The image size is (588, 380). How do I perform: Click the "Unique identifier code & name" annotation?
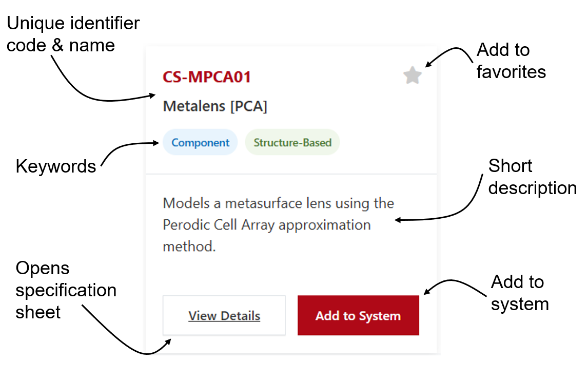point(73,34)
